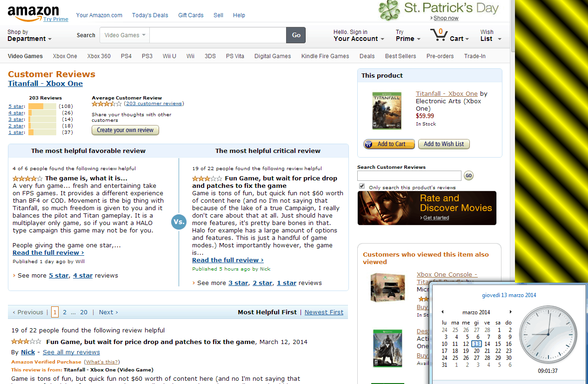Go to reviews page 2
The height and width of the screenshot is (384, 588).
(65, 312)
